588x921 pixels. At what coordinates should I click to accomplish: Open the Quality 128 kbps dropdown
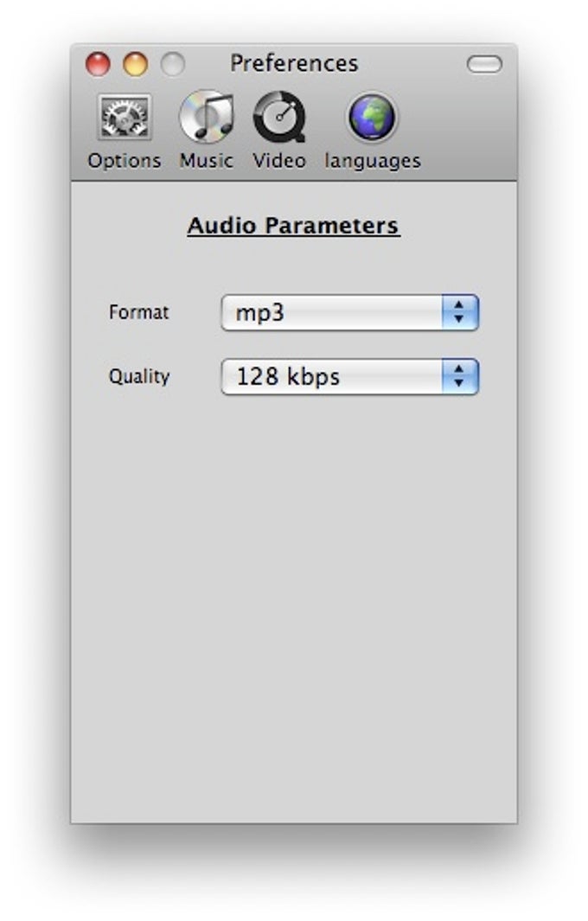pyautogui.click(x=350, y=376)
